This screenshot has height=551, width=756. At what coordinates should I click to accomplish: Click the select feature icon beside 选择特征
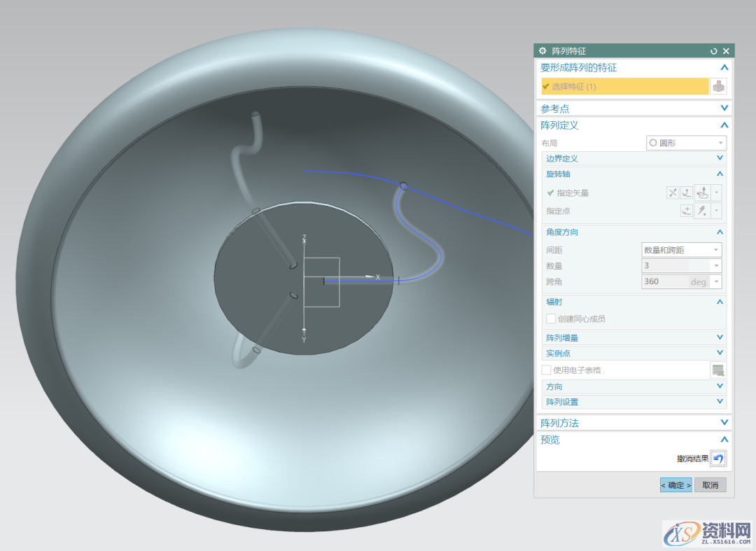coord(719,87)
